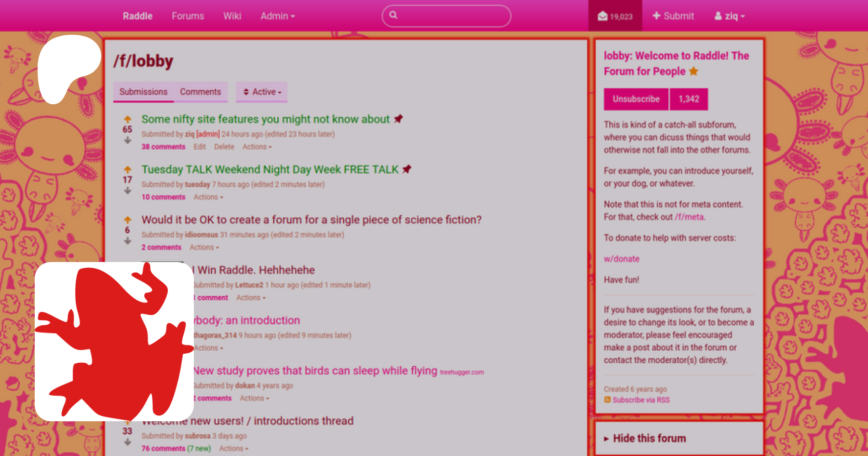Open the 38 comments link
Viewport: 868px width, 456px height.
tap(163, 147)
